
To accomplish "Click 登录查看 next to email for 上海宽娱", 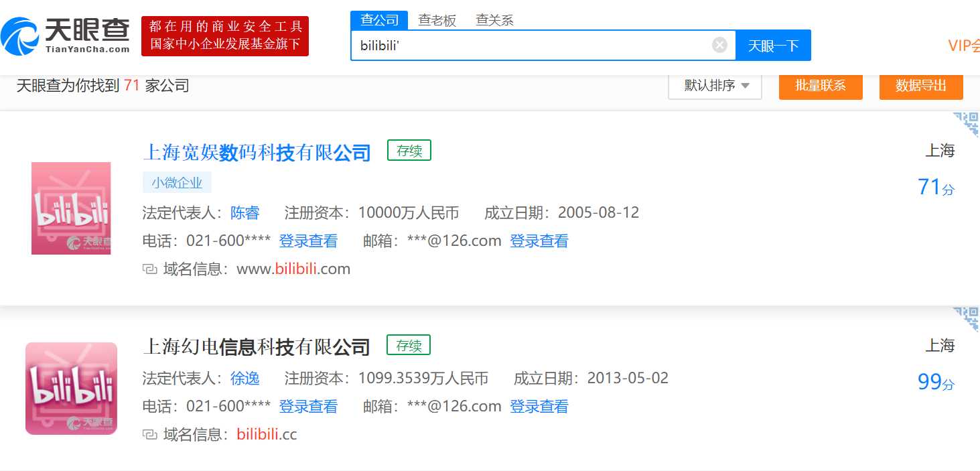I will pyautogui.click(x=539, y=241).
